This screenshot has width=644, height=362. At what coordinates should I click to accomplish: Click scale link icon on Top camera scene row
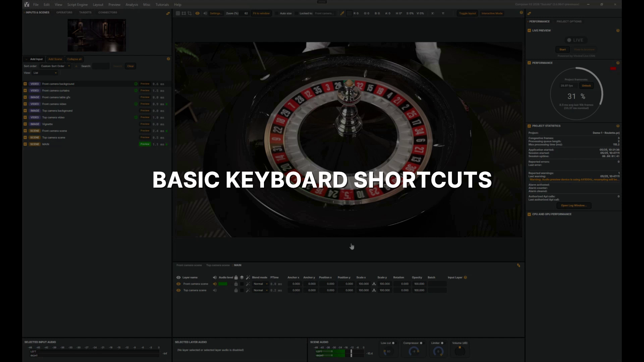coord(374,290)
